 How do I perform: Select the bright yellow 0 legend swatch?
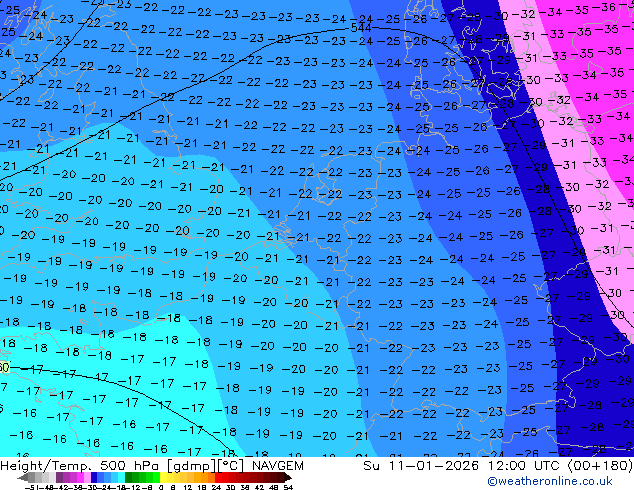(x=163, y=477)
